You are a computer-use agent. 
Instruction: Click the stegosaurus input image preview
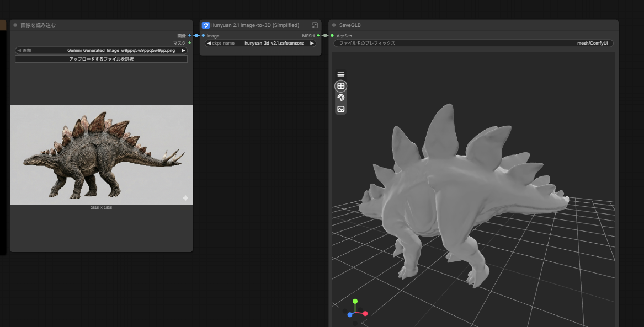(101, 155)
